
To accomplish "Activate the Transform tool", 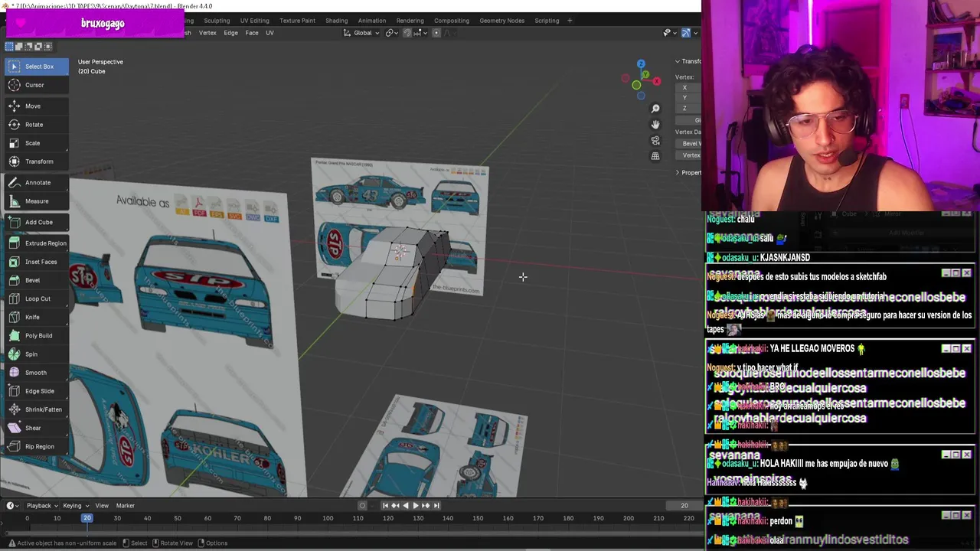I will pyautogui.click(x=35, y=161).
